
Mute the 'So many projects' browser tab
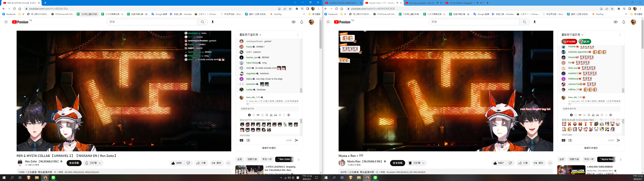point(438,3)
